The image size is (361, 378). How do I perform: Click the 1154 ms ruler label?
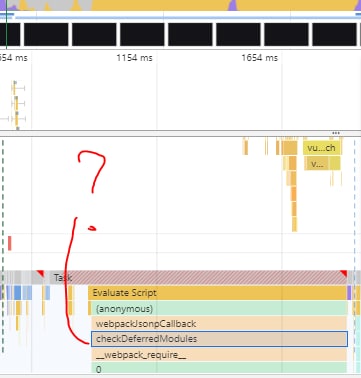pos(134,58)
